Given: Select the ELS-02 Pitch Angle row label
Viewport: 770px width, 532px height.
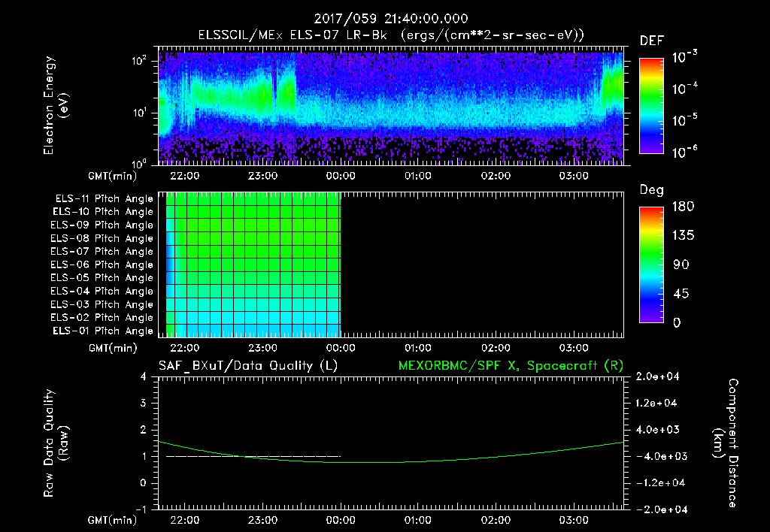Looking at the screenshot, I should [102, 318].
